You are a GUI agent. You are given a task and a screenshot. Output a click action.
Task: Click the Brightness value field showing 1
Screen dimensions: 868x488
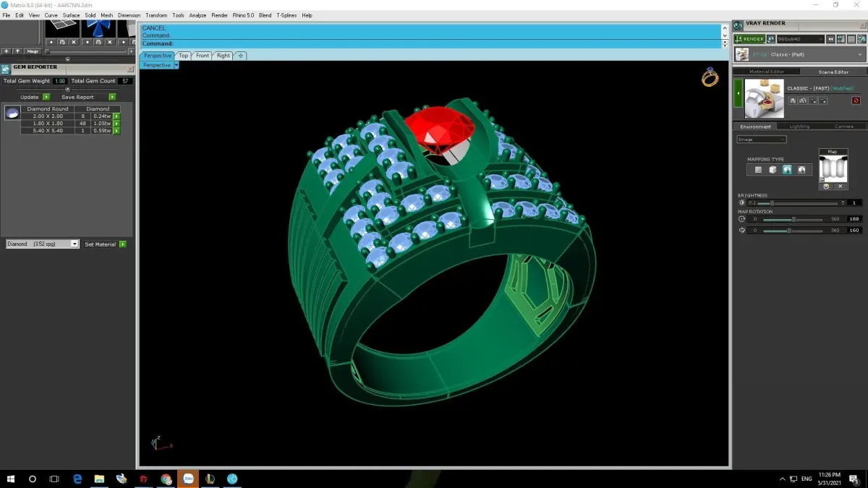click(854, 203)
